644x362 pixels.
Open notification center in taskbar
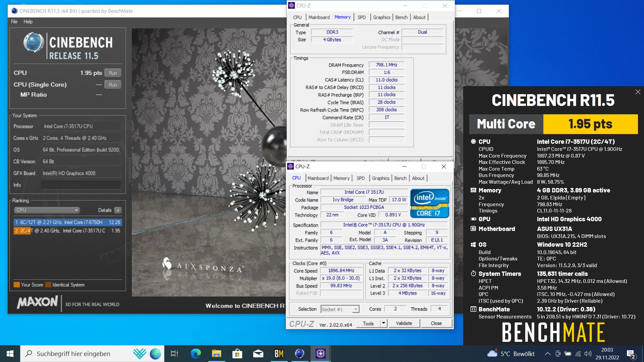[631, 354]
